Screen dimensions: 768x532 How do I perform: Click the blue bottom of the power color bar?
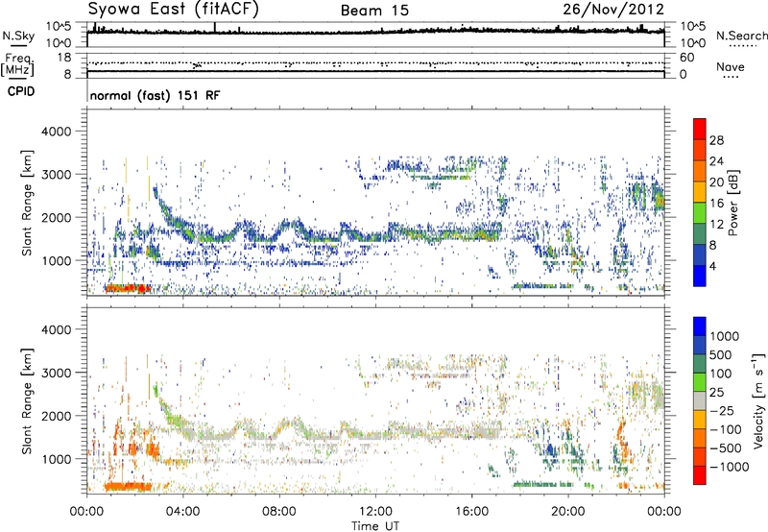point(700,276)
